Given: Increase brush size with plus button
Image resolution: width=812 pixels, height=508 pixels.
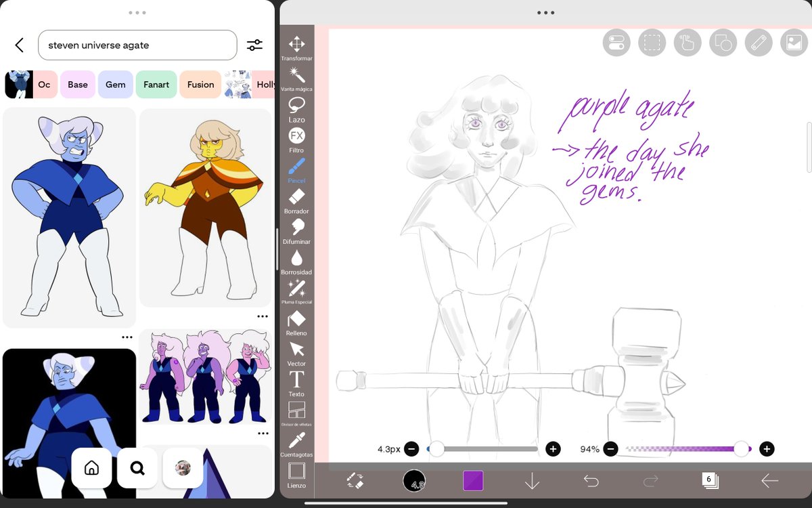Looking at the screenshot, I should point(553,449).
